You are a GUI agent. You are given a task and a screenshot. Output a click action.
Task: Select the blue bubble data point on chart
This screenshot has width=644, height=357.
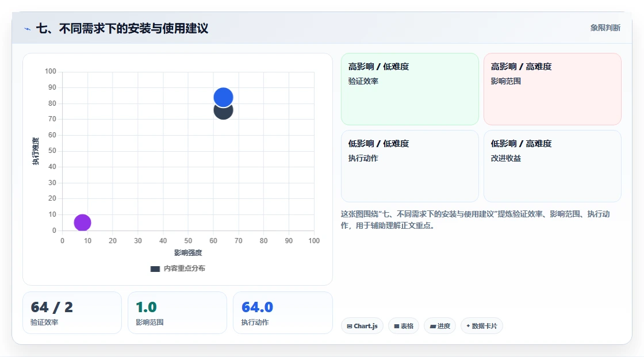tap(224, 97)
